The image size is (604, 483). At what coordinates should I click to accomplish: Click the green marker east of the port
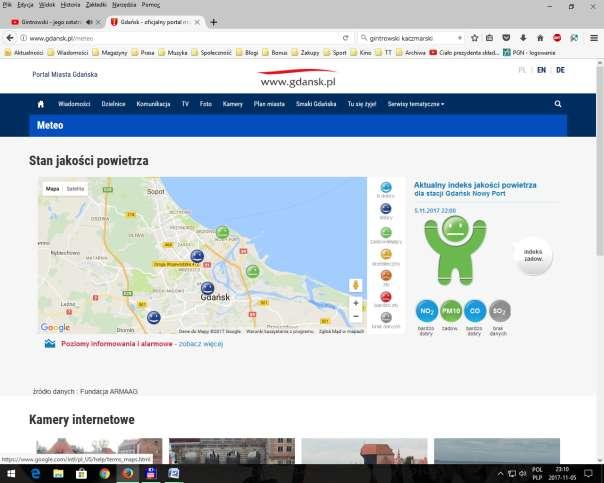(253, 272)
